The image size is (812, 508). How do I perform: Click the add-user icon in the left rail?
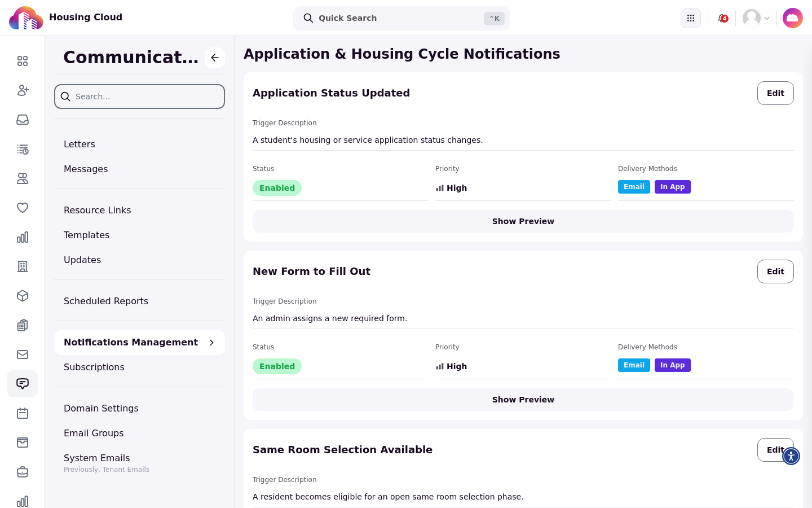coord(23,90)
